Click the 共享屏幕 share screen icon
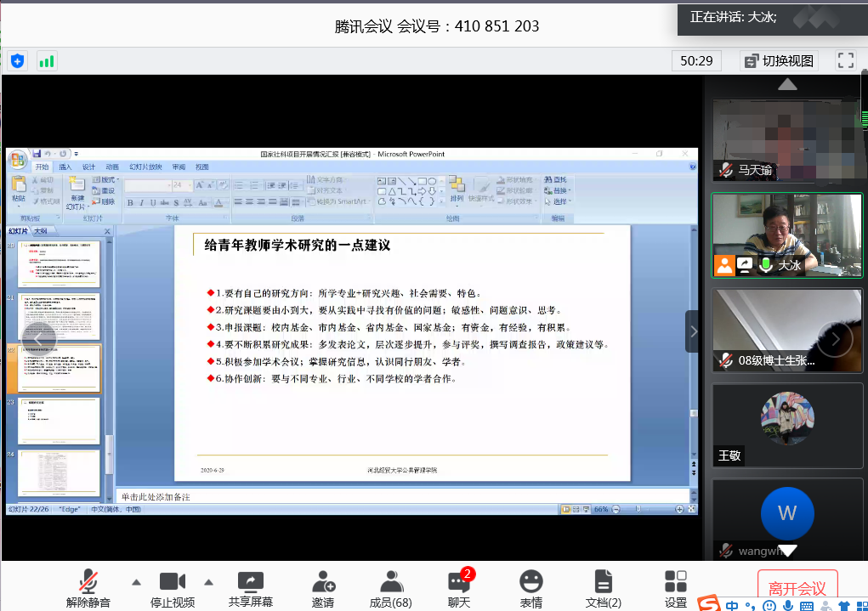 [251, 588]
